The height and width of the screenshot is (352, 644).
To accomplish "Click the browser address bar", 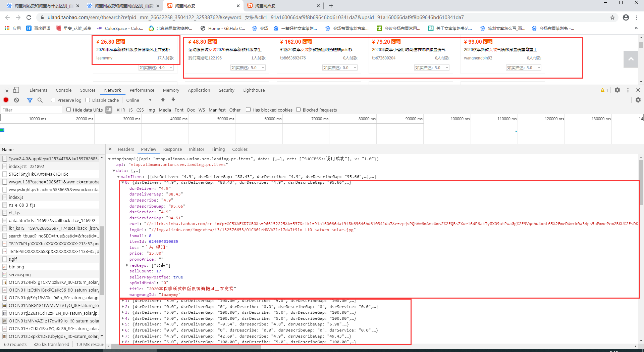I will click(x=322, y=17).
